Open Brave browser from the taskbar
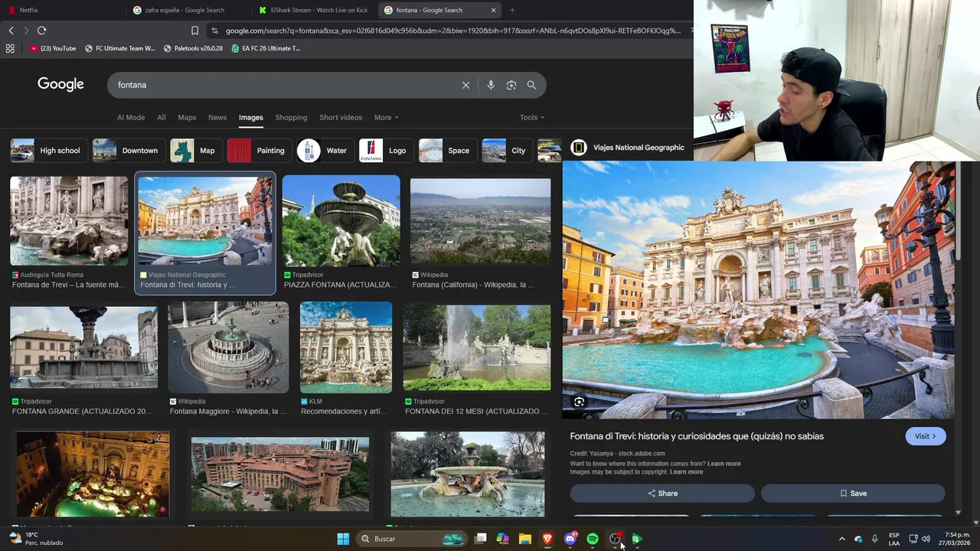The height and width of the screenshot is (551, 980). coord(547,539)
